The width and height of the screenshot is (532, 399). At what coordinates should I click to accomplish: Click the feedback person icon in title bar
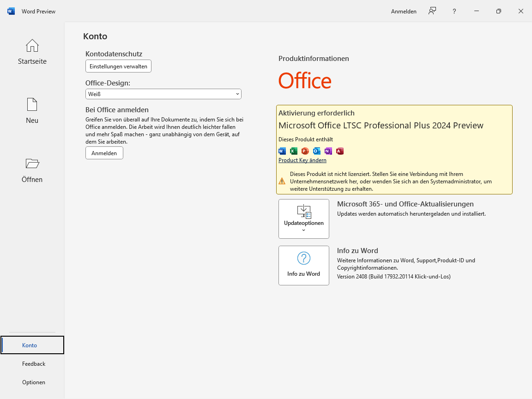(x=432, y=11)
